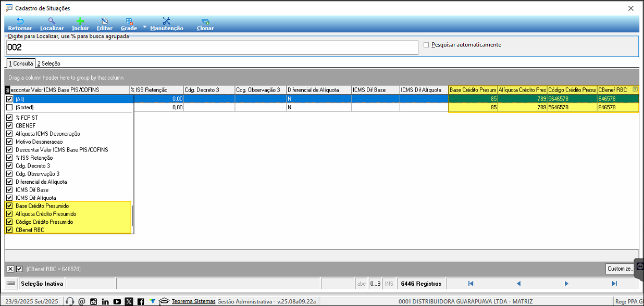Screen dimensions: 644x306
Task: Click the small gray icon left of Seleção Inativa
Action: pos(10,284)
